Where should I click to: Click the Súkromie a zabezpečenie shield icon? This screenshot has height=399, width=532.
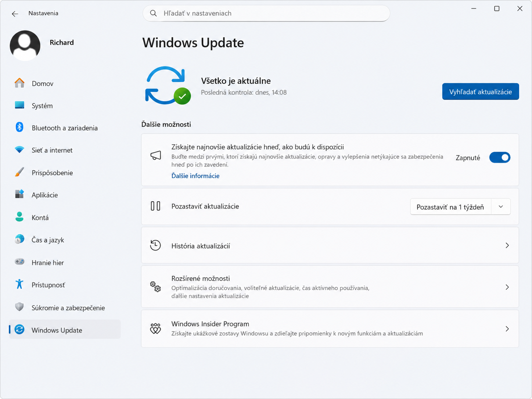coord(19,307)
